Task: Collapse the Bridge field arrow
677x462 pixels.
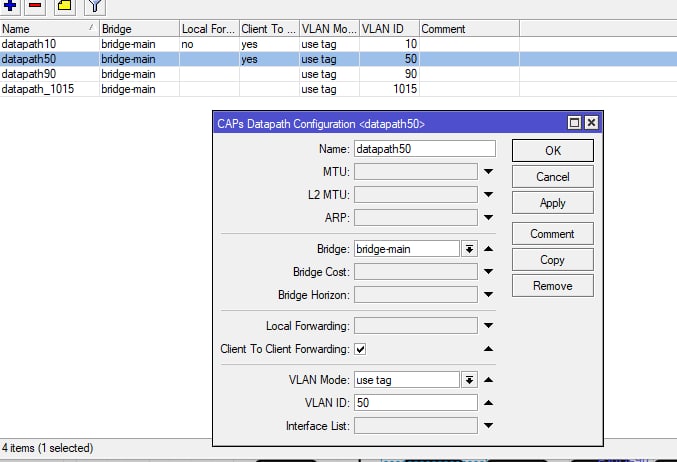Action: click(488, 249)
